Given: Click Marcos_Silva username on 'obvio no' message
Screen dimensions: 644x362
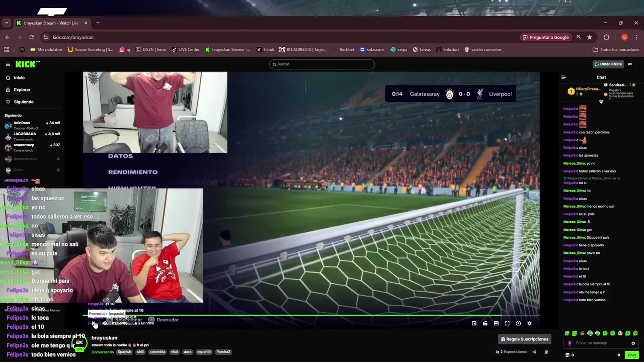Looking at the screenshot, I should [x=574, y=253].
